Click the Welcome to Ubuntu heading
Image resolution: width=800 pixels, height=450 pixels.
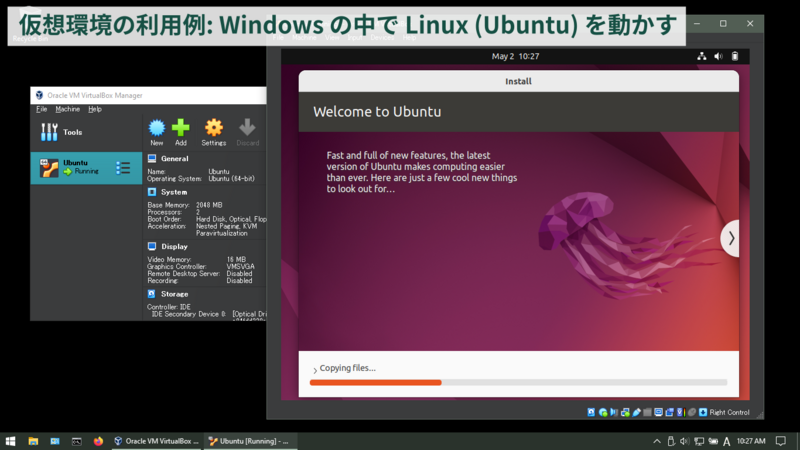tap(377, 112)
